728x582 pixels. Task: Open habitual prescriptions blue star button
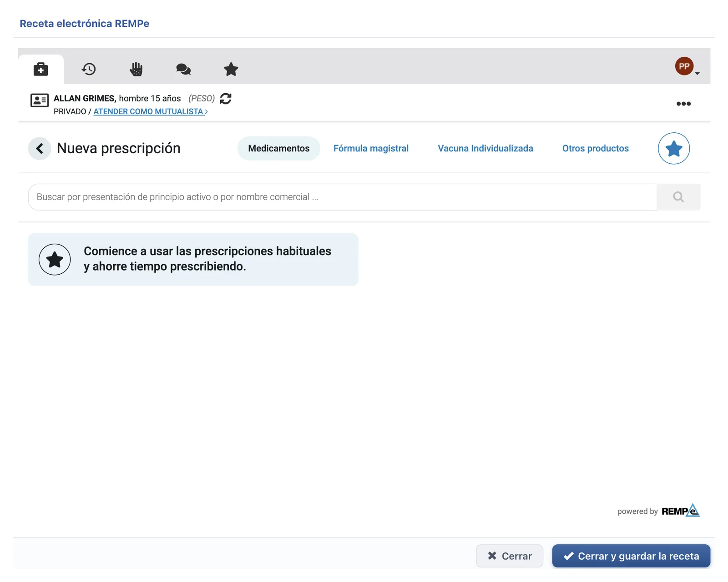tap(674, 148)
